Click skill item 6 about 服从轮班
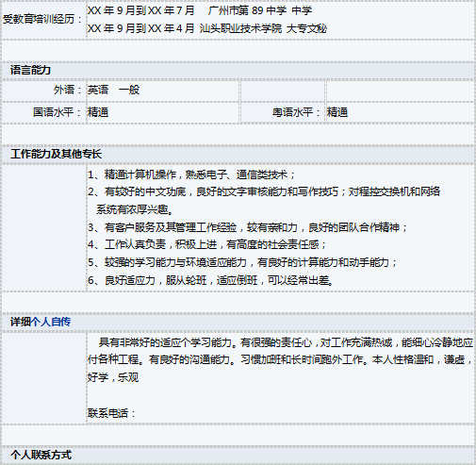This screenshot has height=465, width=476. (x=210, y=280)
